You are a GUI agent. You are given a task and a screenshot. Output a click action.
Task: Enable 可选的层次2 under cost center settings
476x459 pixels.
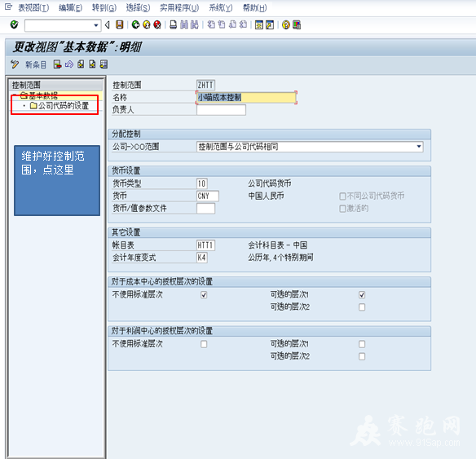tap(362, 307)
